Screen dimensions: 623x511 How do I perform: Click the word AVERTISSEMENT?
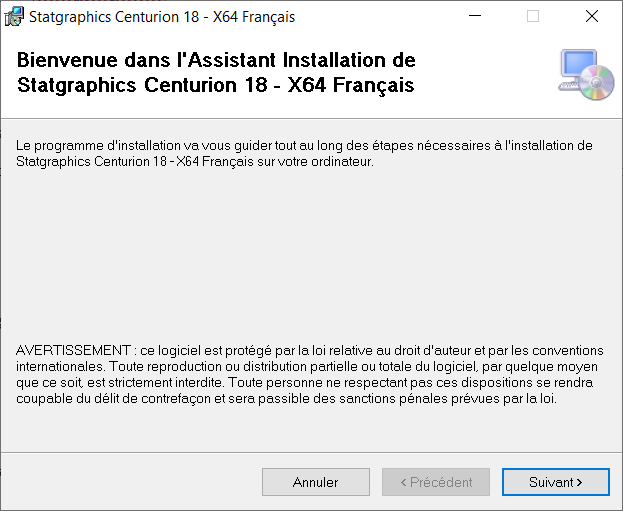point(73,350)
